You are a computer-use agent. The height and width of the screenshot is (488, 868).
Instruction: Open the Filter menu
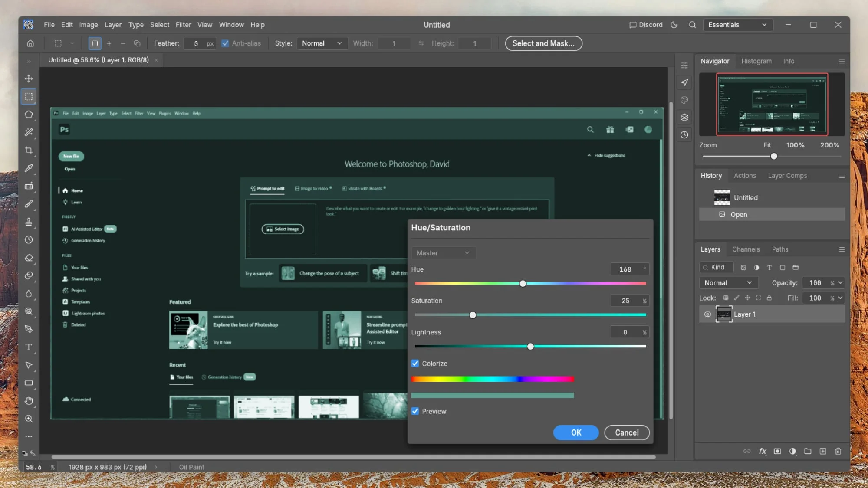tap(183, 25)
